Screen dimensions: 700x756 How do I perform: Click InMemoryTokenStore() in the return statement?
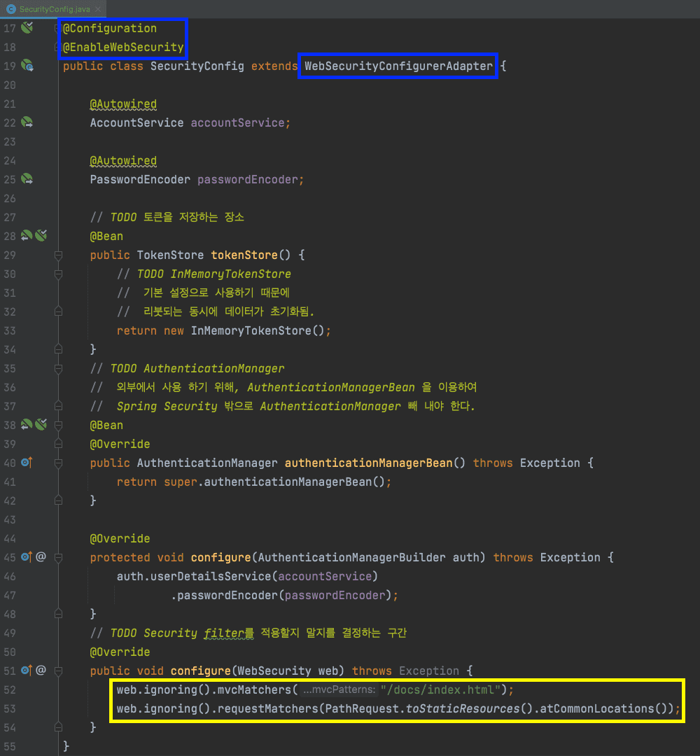(258, 330)
